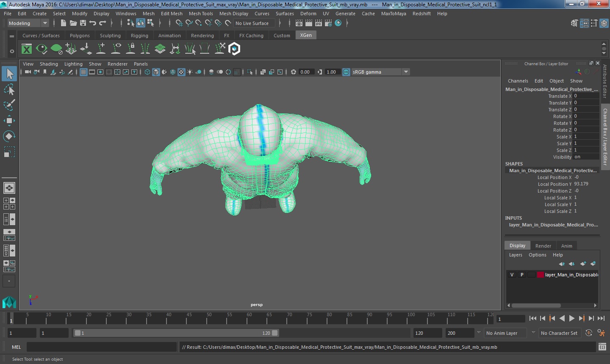Switch to single perspective view layout
610x364 pixels.
9,188
